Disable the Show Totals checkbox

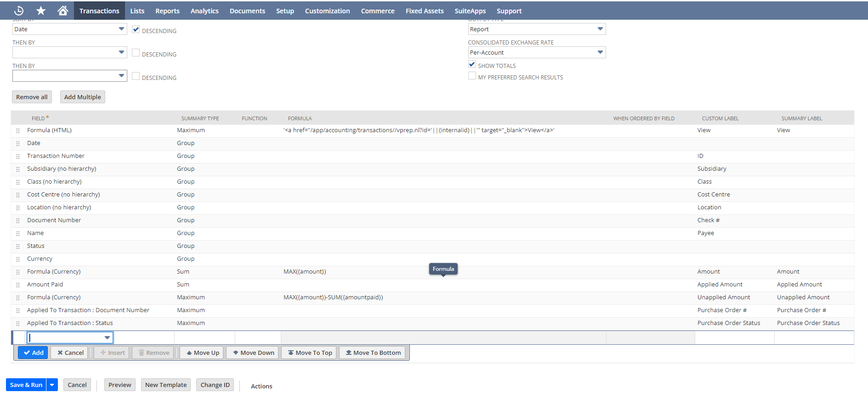[472, 64]
